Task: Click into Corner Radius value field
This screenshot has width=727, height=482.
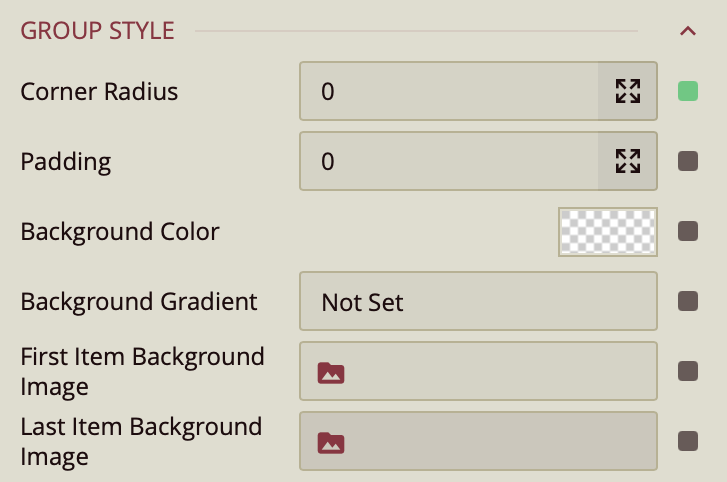Action: pyautogui.click(x=450, y=92)
